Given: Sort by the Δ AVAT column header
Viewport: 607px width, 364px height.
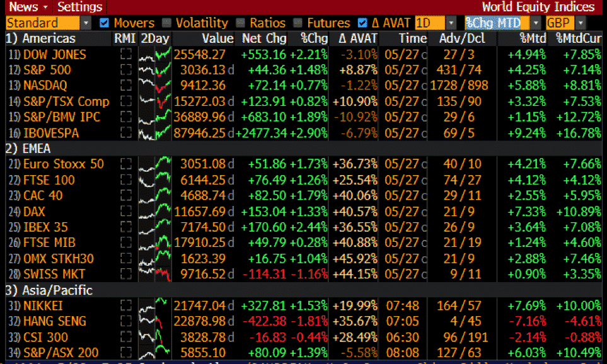Looking at the screenshot, I should (x=357, y=38).
